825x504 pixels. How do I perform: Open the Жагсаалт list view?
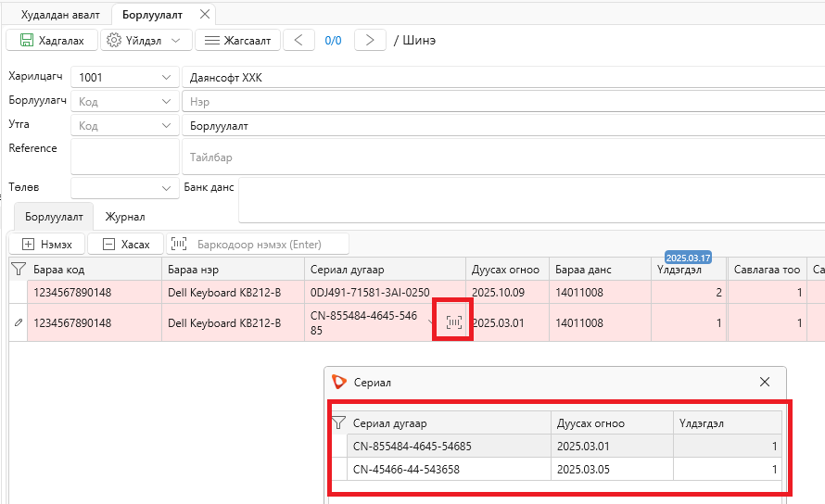(237, 41)
